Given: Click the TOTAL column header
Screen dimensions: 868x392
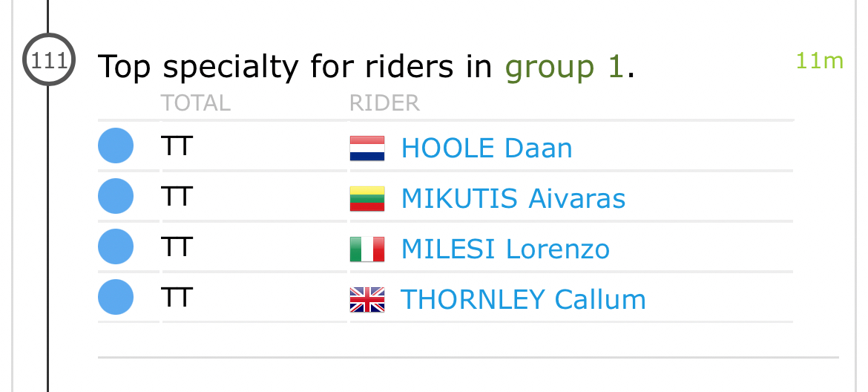Looking at the screenshot, I should 196,103.
